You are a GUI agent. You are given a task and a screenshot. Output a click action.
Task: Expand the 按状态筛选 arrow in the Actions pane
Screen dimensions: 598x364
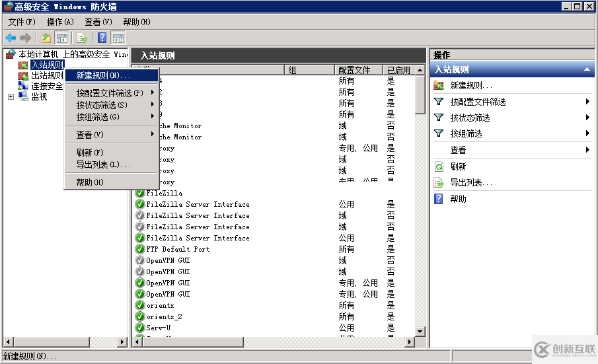[587, 118]
